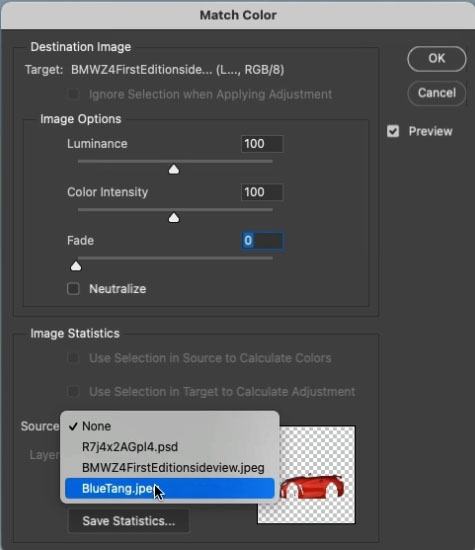Click the Color Intensity slider handle
Screen dimensions: 475x550
point(174,218)
